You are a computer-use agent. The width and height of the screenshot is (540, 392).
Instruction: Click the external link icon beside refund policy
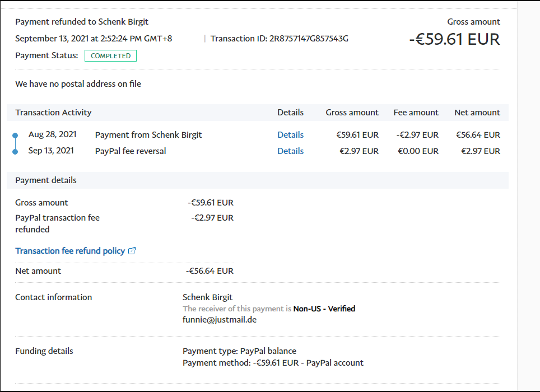(132, 251)
